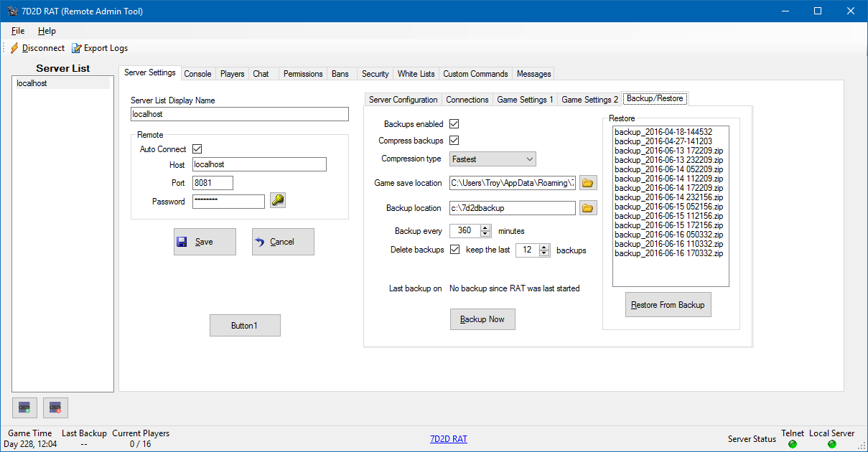Open the 7D2D RAT link
The height and width of the screenshot is (452, 868).
coord(448,439)
